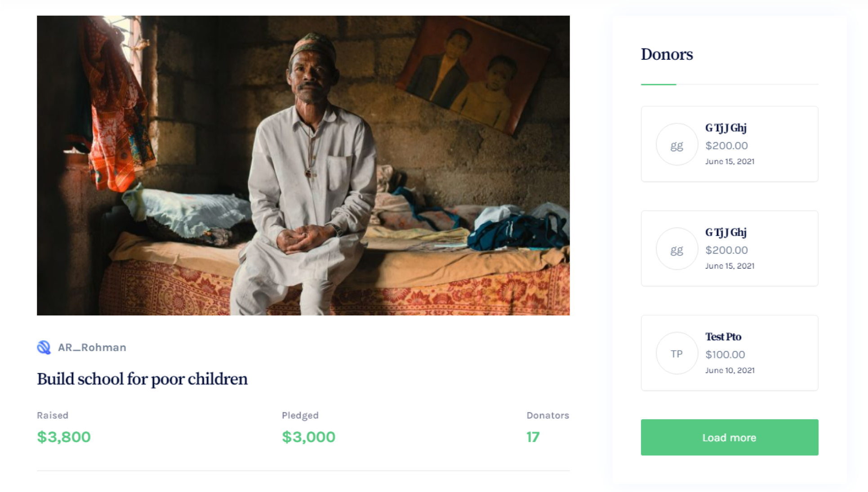Click the TP avatar circle
868x492 pixels.
coord(677,354)
